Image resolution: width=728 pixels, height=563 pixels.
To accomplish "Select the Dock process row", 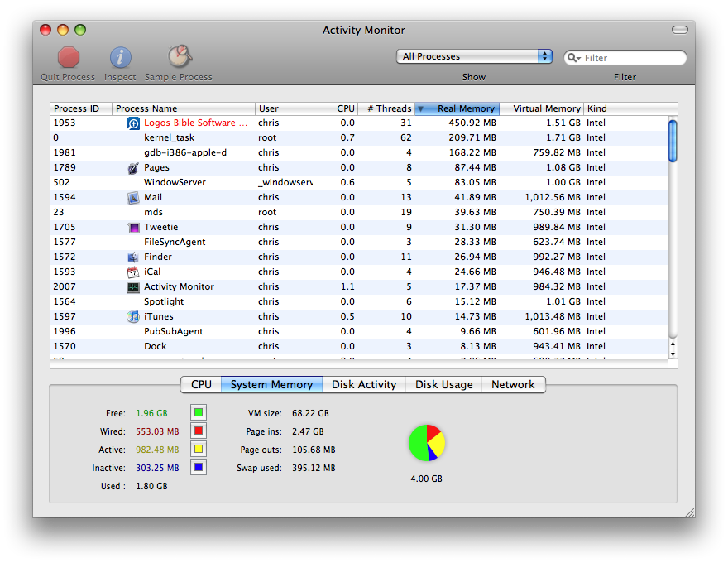I will 359,346.
